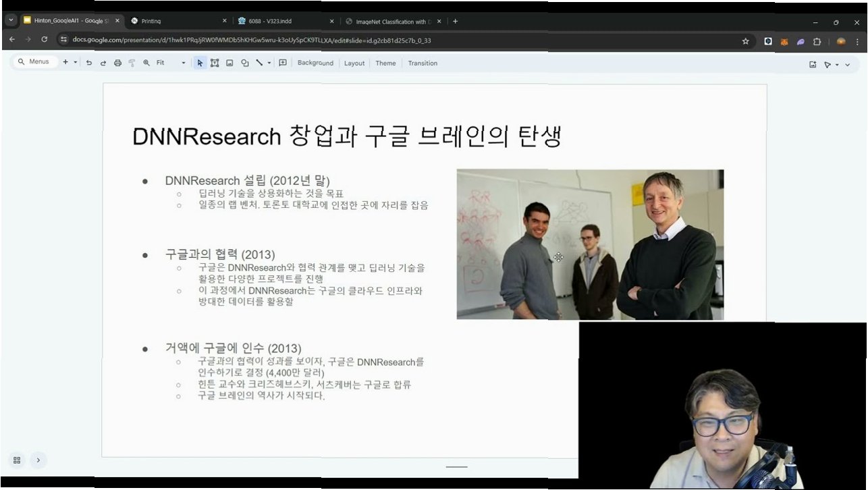Activate the pointer presenter tool
The height and width of the screenshot is (490, 868).
click(828, 65)
